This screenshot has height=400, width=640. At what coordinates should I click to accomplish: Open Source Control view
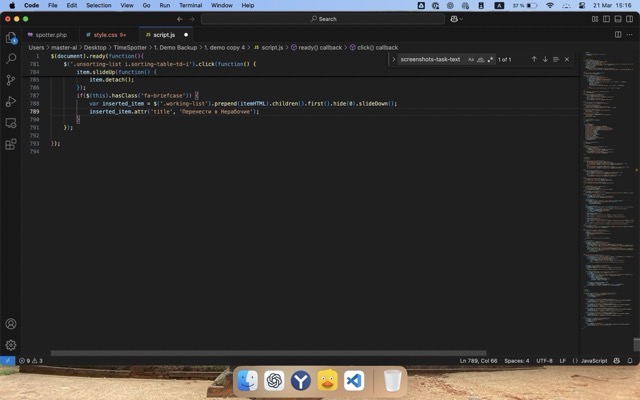click(11, 80)
